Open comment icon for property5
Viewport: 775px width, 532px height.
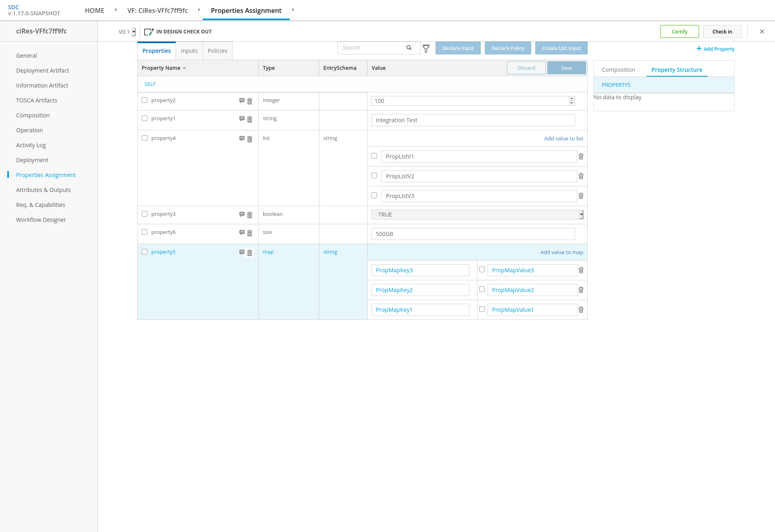coord(242,252)
